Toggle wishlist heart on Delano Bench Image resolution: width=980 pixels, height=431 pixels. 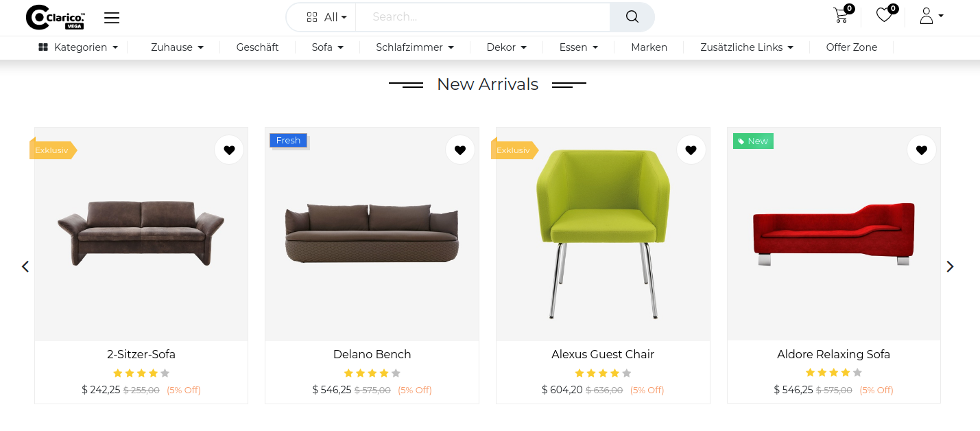pos(460,150)
